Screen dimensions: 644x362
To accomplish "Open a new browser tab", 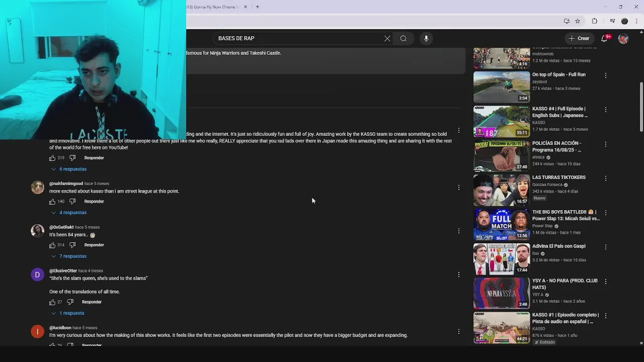I will [258, 7].
